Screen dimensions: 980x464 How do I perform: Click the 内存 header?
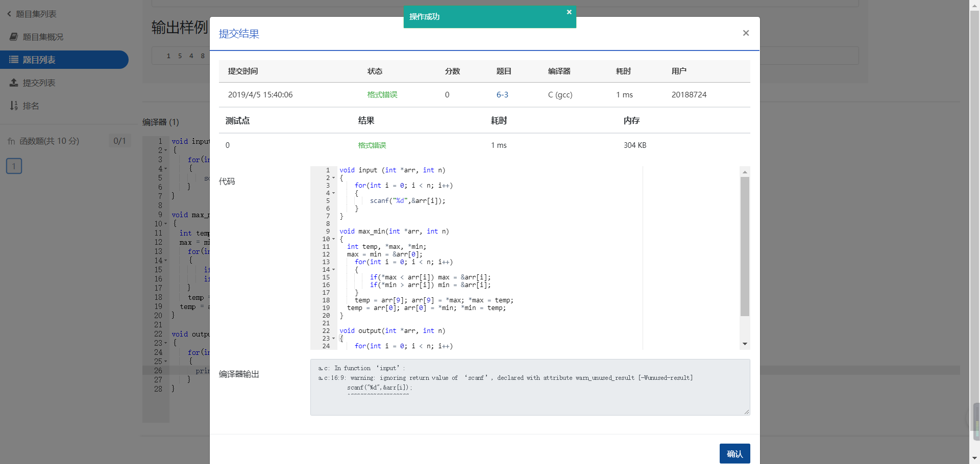(631, 121)
